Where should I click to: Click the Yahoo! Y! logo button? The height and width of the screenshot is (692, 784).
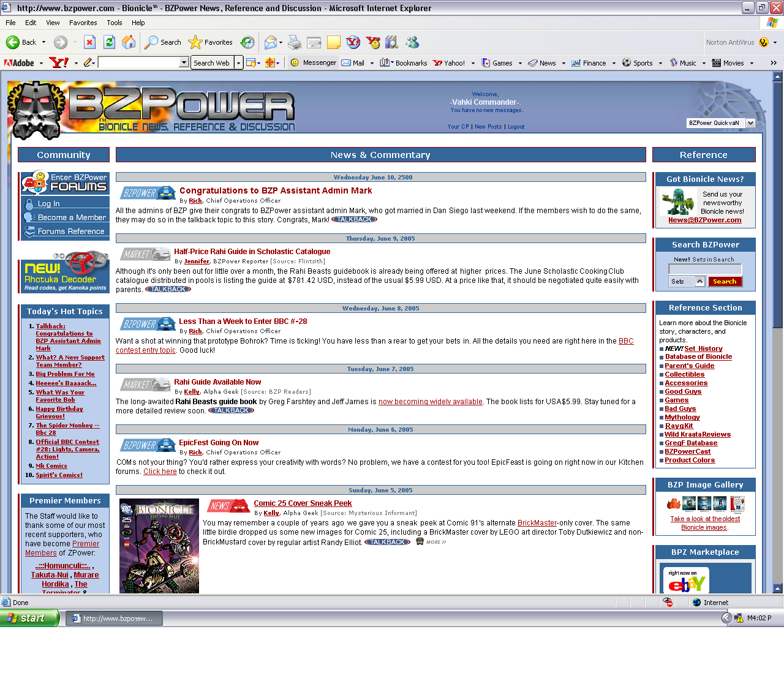tap(59, 62)
